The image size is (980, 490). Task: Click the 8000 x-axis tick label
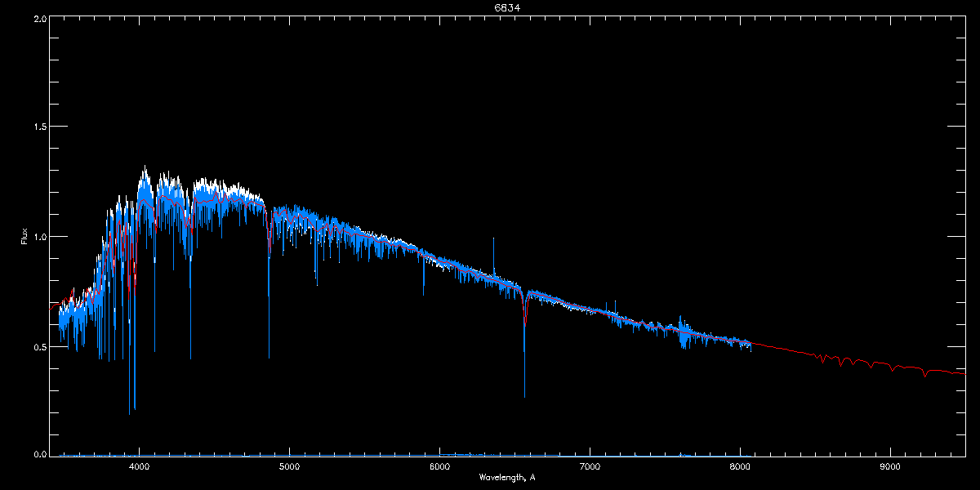(x=740, y=466)
